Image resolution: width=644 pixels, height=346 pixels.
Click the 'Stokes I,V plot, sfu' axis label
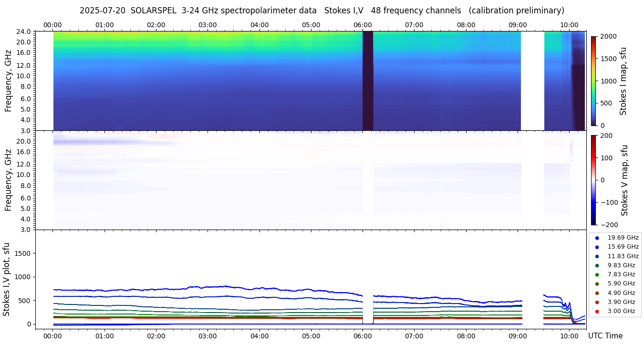click(x=7, y=279)
